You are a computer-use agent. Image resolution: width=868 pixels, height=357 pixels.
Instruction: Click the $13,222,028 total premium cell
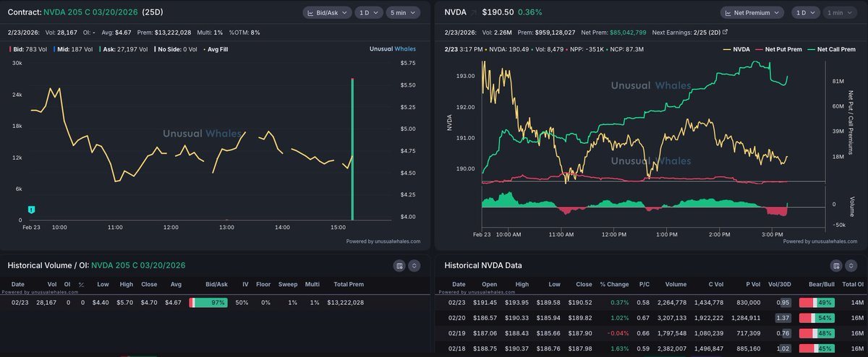pos(345,303)
